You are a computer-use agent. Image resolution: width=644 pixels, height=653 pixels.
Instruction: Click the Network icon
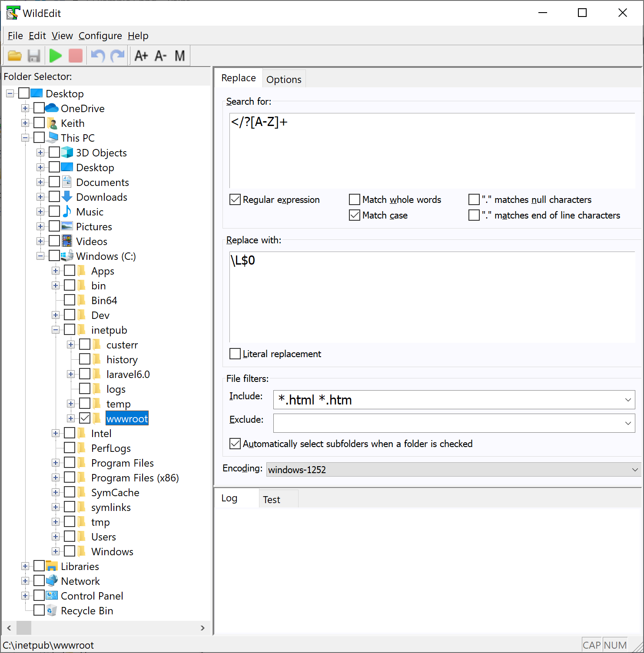click(x=52, y=580)
